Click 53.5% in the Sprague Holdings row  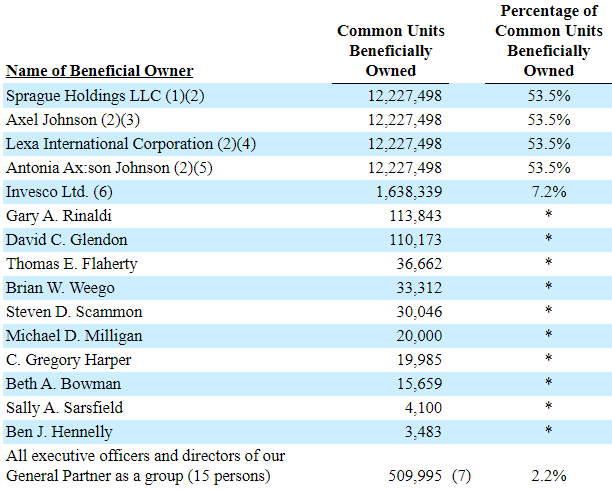(549, 96)
